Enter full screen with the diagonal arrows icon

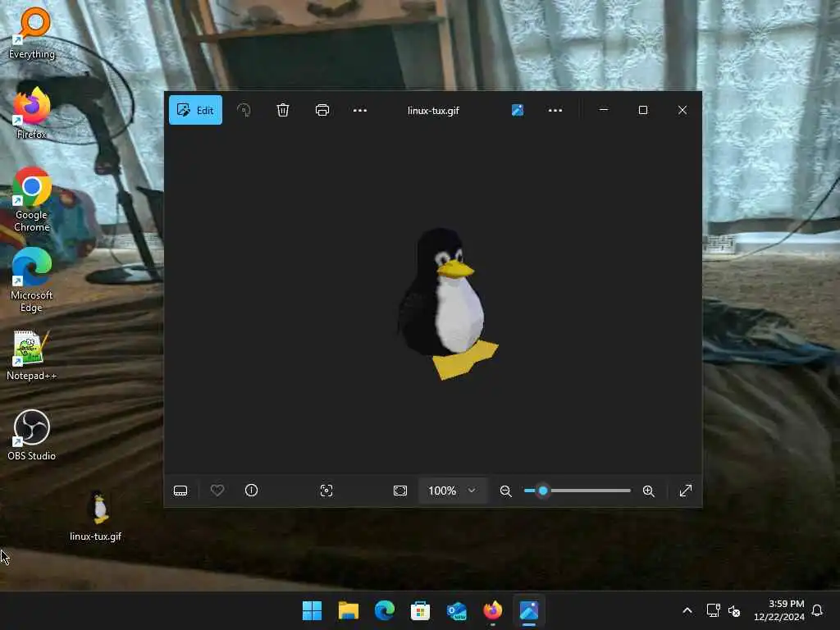click(x=686, y=491)
